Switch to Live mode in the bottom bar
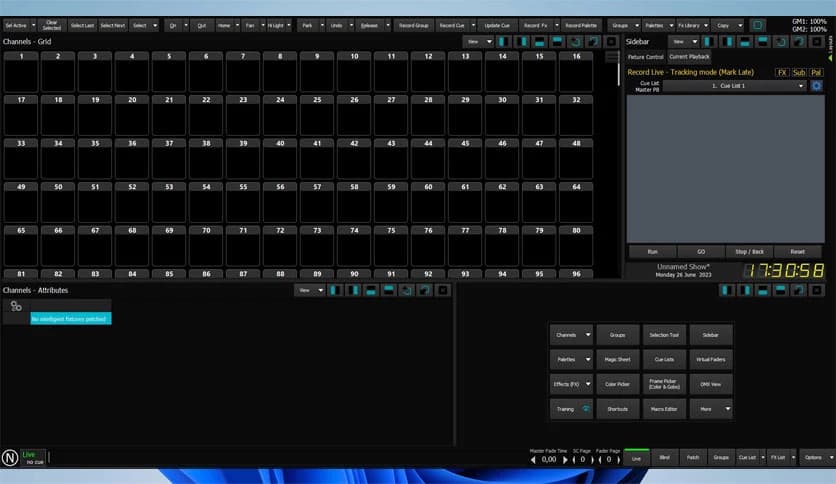The width and height of the screenshot is (836, 484). [x=636, y=458]
